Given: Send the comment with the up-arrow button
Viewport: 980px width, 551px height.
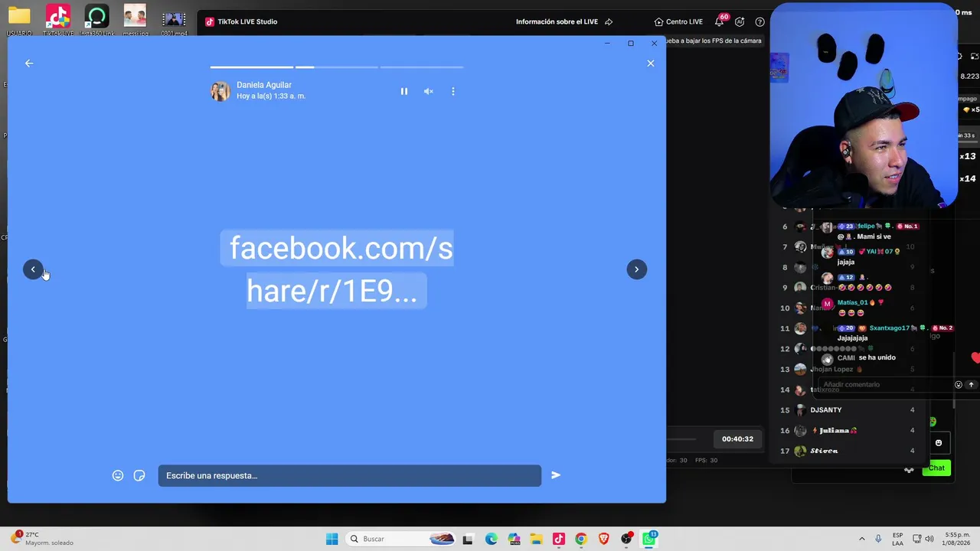Looking at the screenshot, I should click(971, 385).
